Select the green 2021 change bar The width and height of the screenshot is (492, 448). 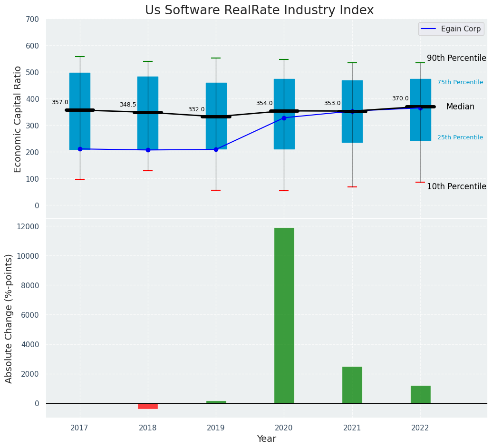tap(352, 385)
